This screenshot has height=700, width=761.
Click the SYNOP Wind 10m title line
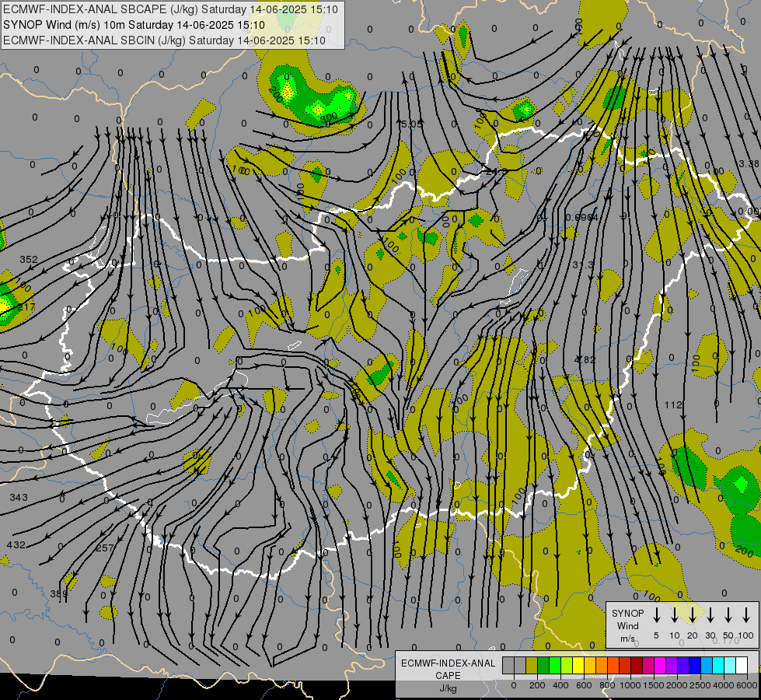[x=134, y=25]
